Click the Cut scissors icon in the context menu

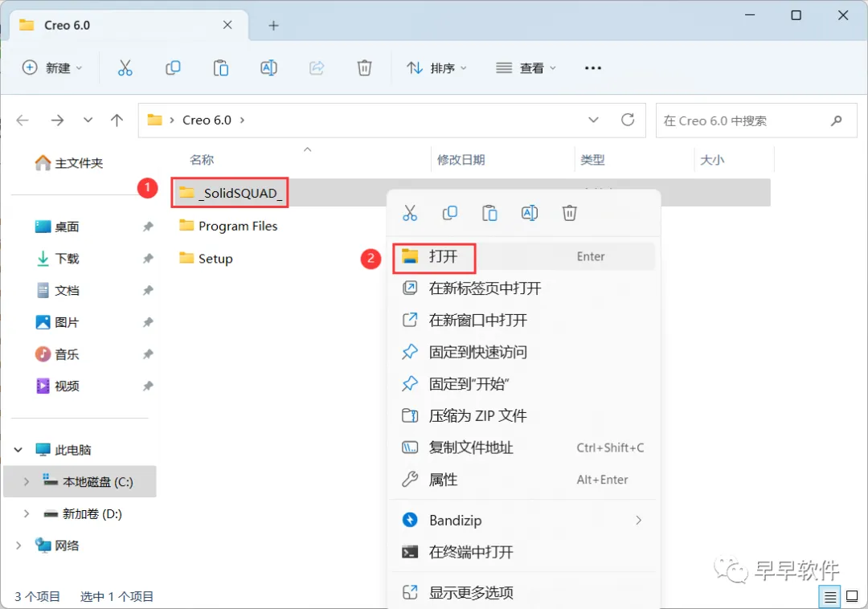click(x=410, y=213)
